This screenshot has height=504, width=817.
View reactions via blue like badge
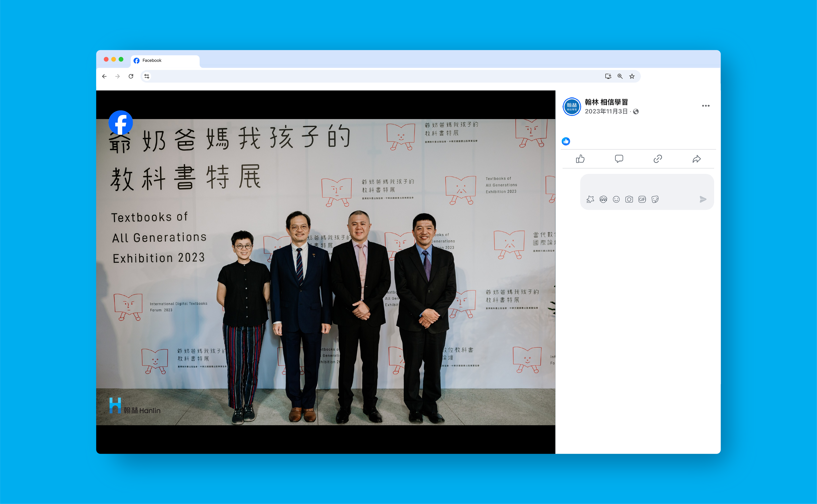click(566, 141)
